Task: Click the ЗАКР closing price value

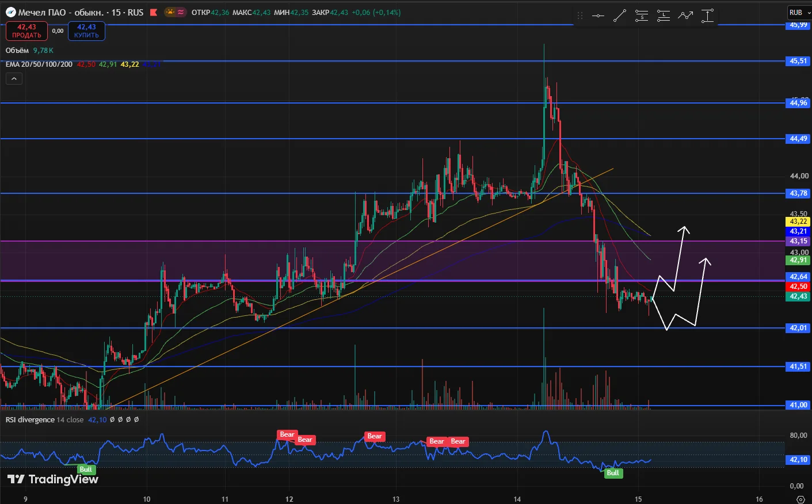Action: tap(339, 13)
